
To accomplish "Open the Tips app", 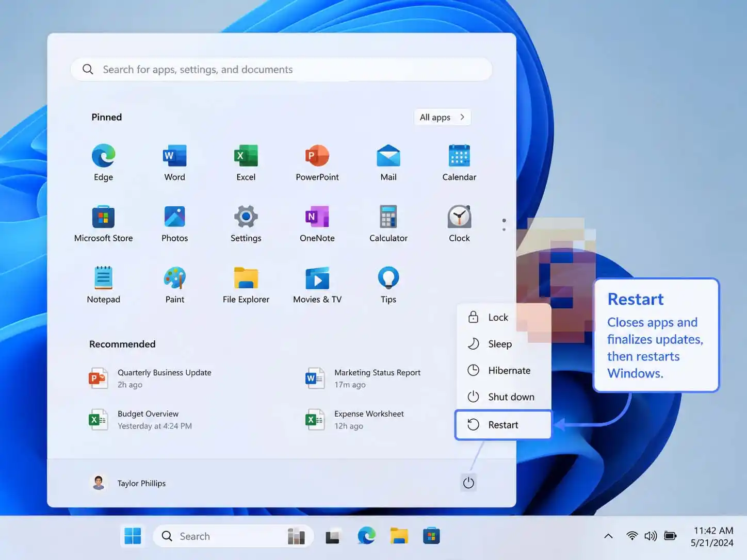I will point(388,285).
